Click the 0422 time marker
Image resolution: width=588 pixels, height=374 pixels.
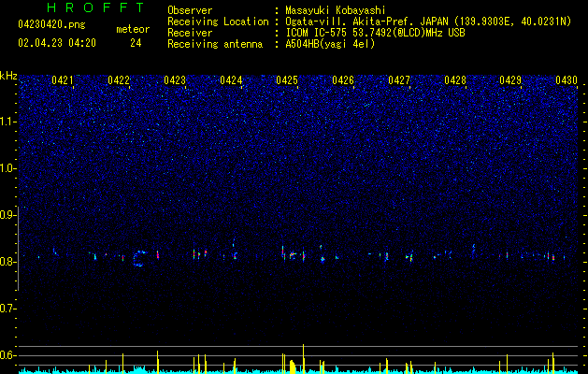[x=119, y=80]
